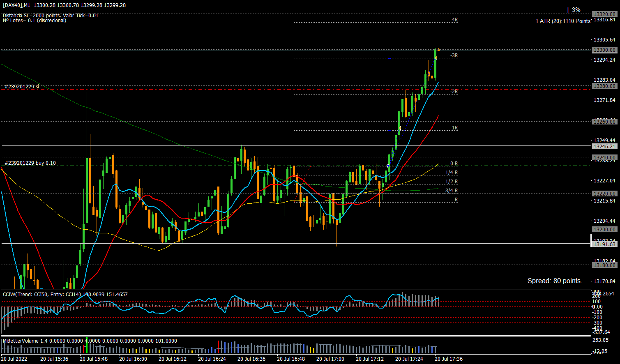620x364 pixels.
Task: Select the "#239201229 buy 0.10" order label
Action: point(30,163)
